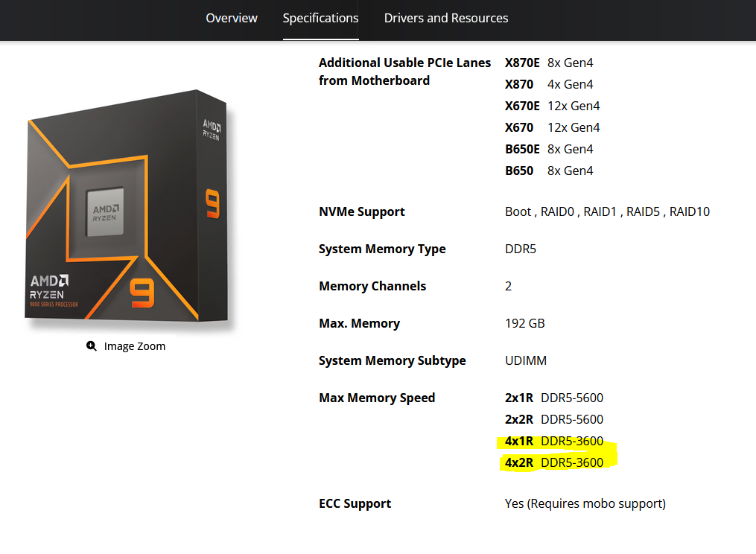
Task: Click the "Max. Memory" label
Action: [360, 323]
